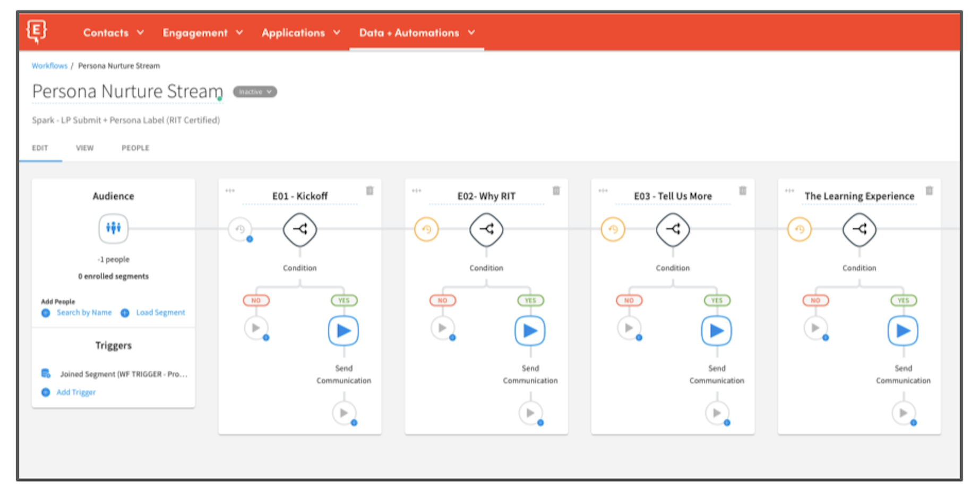Switch to the PEOPLE tab
This screenshot has height=497, width=980.
[135, 148]
